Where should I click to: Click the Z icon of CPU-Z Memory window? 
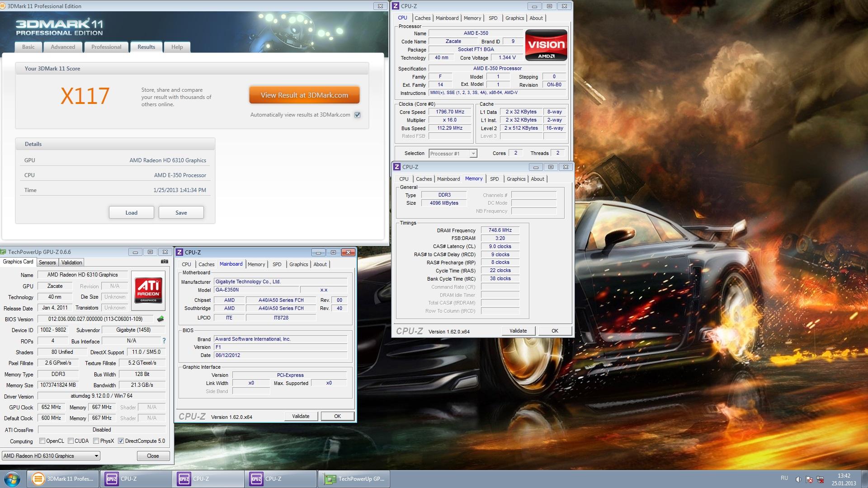(397, 167)
